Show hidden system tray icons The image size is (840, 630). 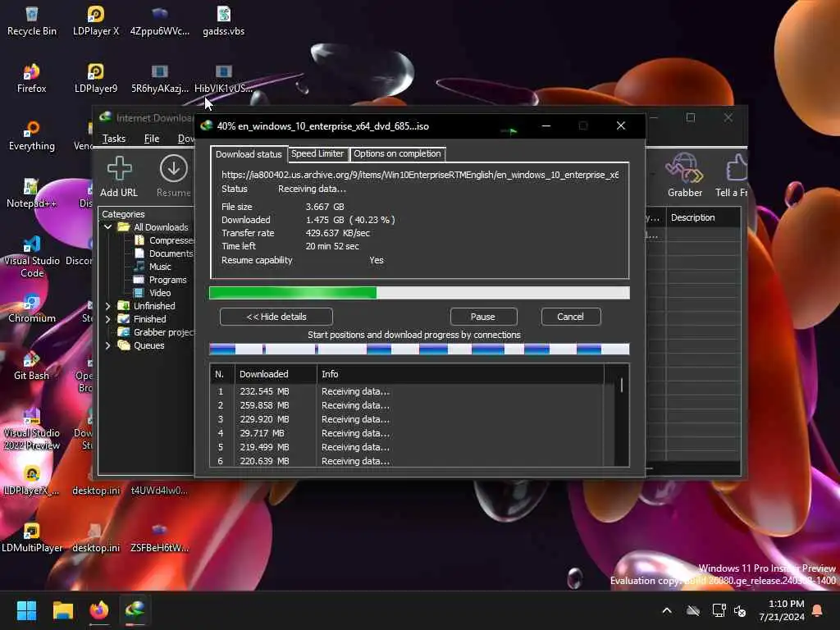point(666,610)
